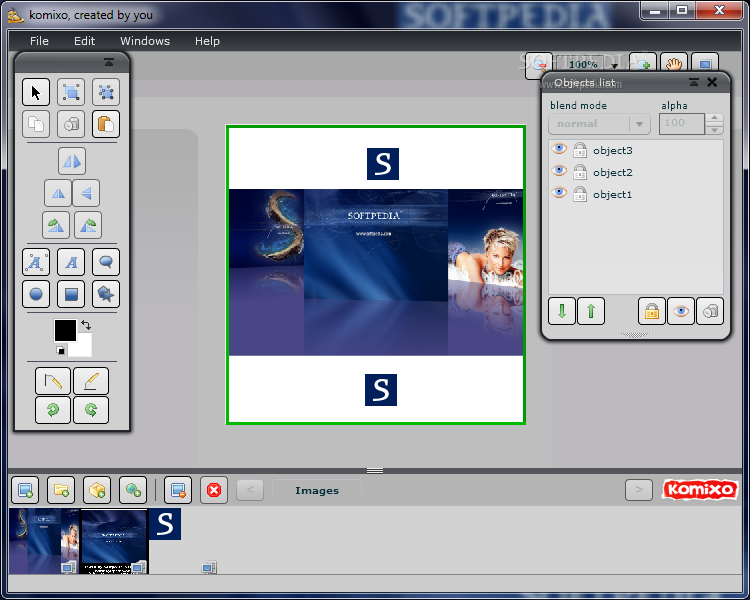750x600 pixels.
Task: Reset colors to default black and white
Action: pos(60,350)
